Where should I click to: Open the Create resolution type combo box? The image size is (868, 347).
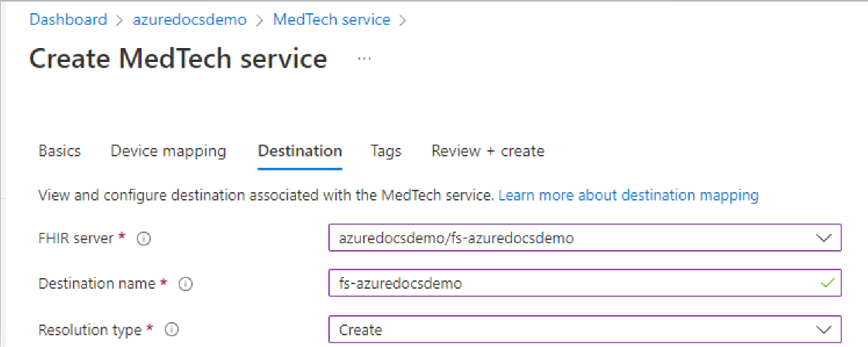tap(585, 330)
